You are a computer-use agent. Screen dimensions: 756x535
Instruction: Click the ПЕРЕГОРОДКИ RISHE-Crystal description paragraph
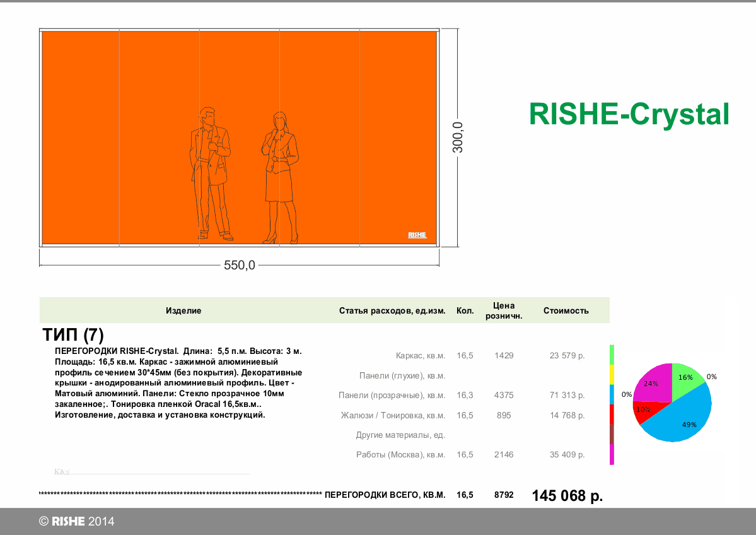coord(179,383)
